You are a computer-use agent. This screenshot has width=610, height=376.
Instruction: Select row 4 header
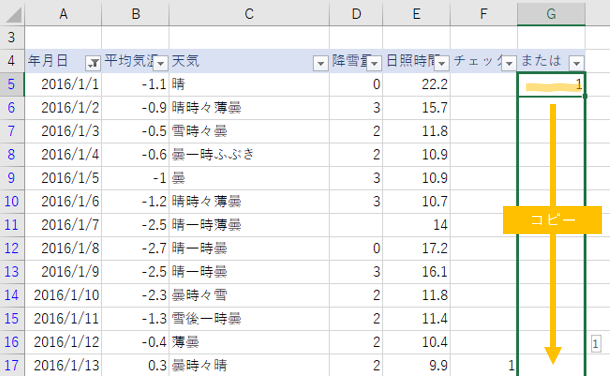point(12,61)
